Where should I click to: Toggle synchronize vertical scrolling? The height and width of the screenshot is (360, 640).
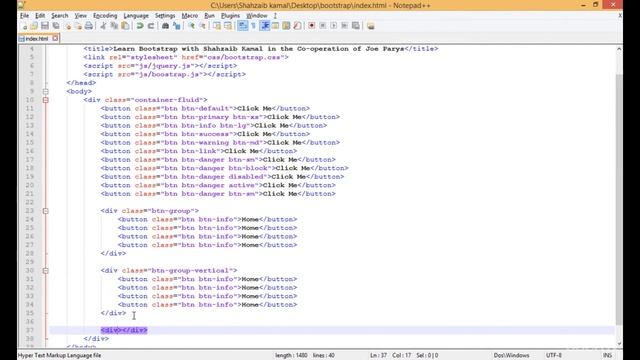coord(217,26)
